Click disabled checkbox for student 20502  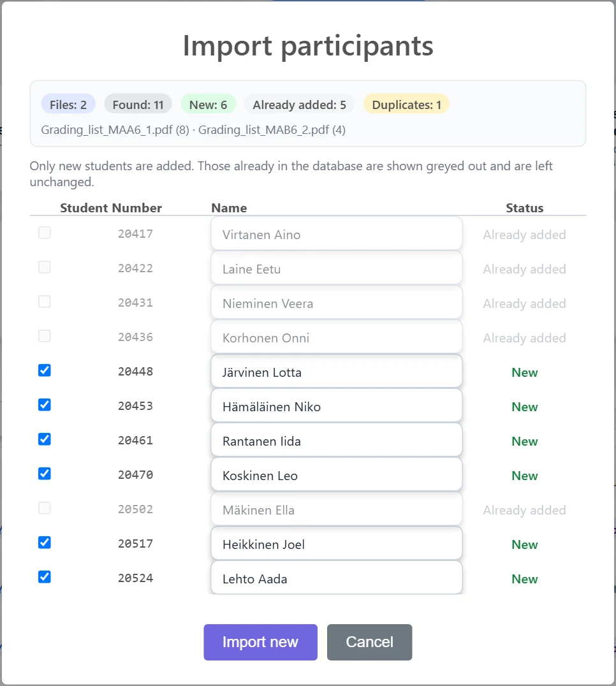coord(45,508)
